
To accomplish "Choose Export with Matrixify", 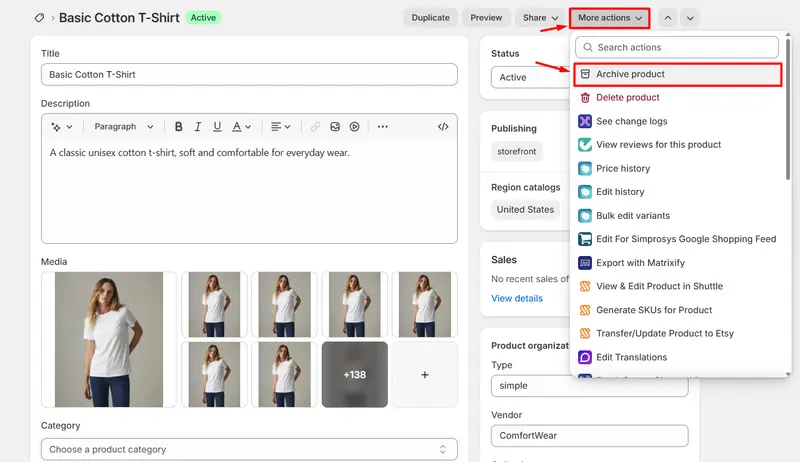I will point(678,263).
